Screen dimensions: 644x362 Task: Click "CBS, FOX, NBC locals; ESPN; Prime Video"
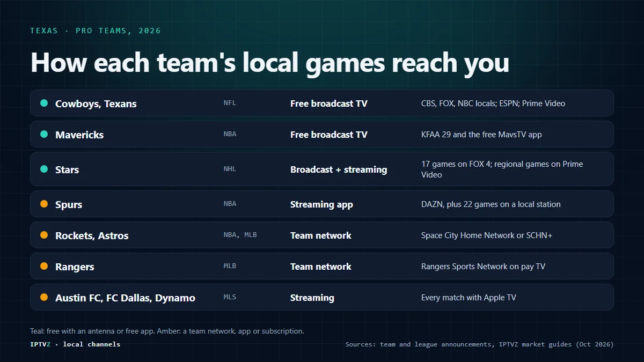[493, 104]
